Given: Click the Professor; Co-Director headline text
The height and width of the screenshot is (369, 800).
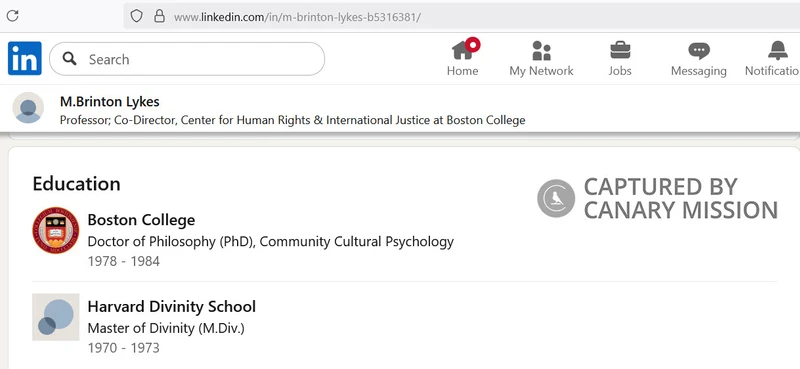Looking at the screenshot, I should pyautogui.click(x=292, y=120).
